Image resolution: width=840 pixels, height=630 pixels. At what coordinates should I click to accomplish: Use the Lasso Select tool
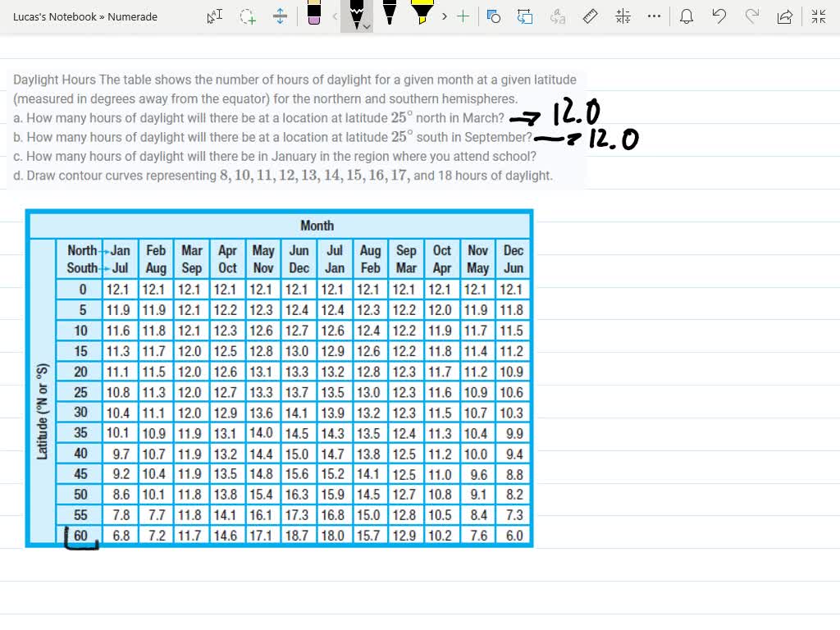(247, 16)
